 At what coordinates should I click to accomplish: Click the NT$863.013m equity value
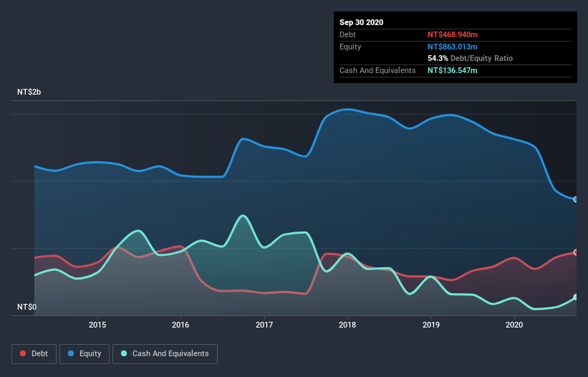[452, 47]
